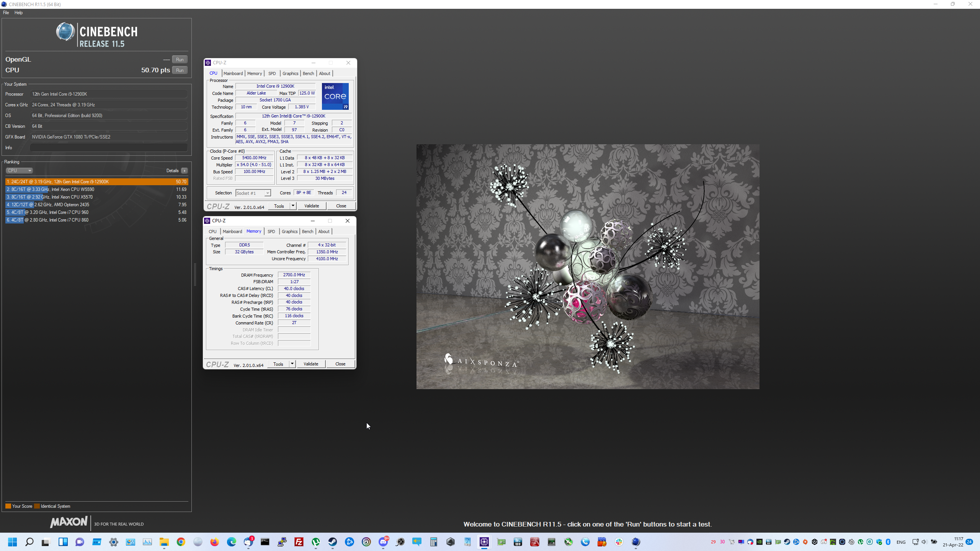Click the Intel Core i9 logo
Viewport: 980px width, 551px height.
coord(335,96)
